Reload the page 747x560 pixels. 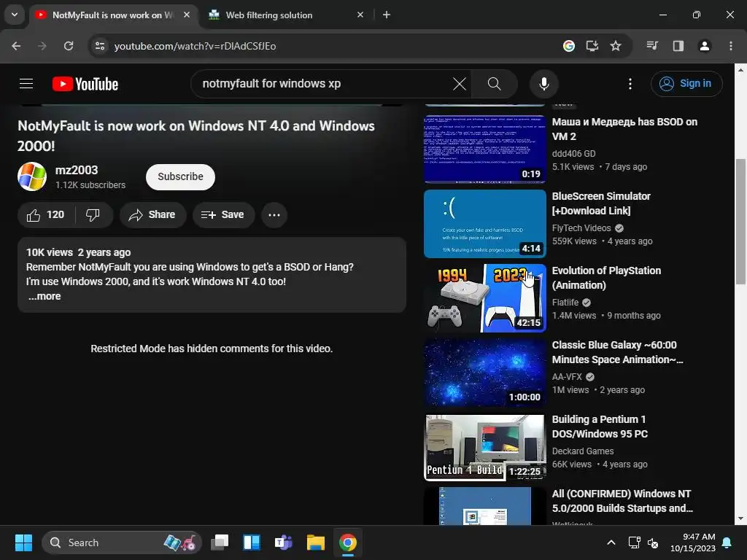tap(69, 46)
